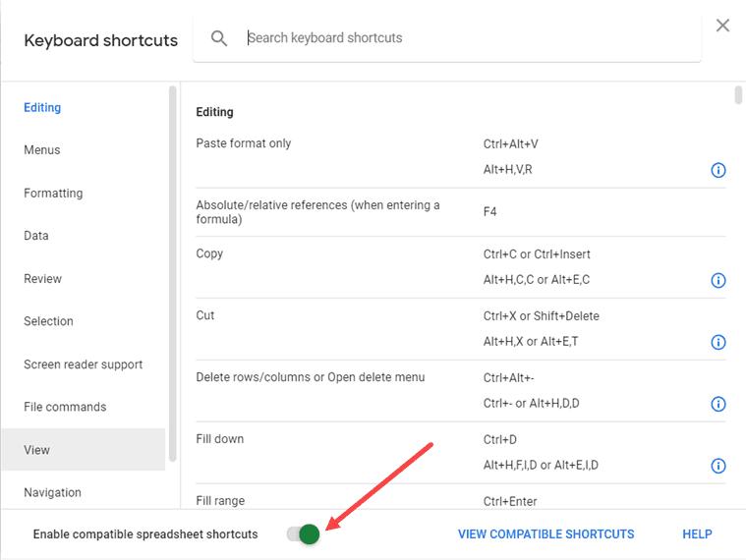Click the Ctrl+Alt+- shortcut text
The width and height of the screenshot is (746, 560).
point(508,378)
